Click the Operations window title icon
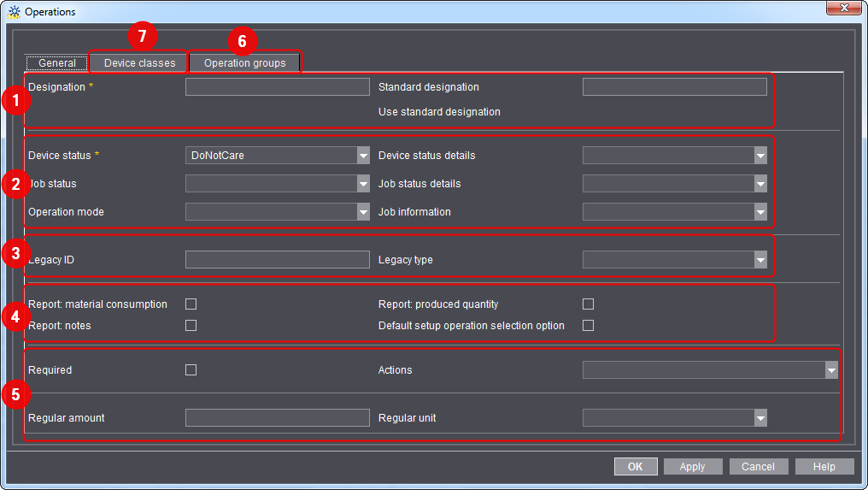Image resolution: width=868 pixels, height=490 pixels. coord(14,12)
